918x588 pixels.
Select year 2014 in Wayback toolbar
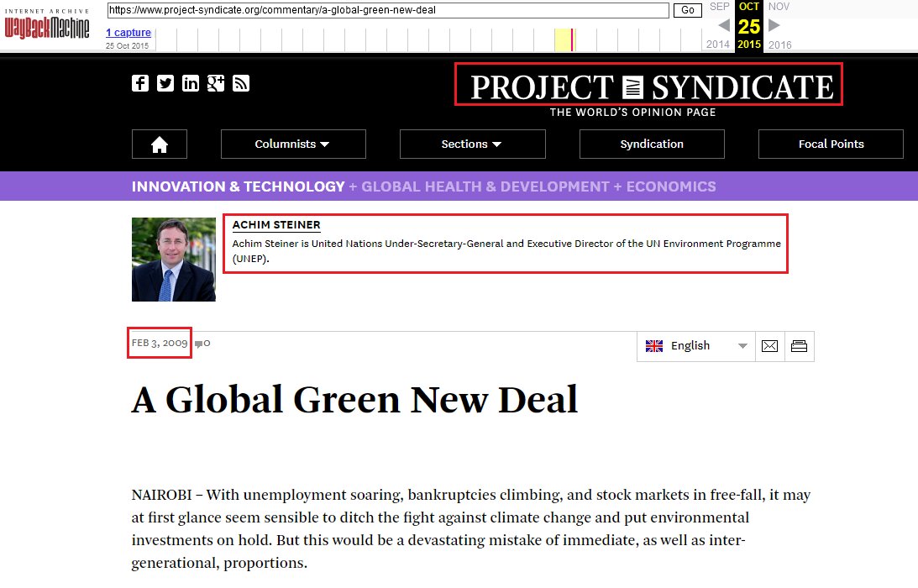click(718, 45)
